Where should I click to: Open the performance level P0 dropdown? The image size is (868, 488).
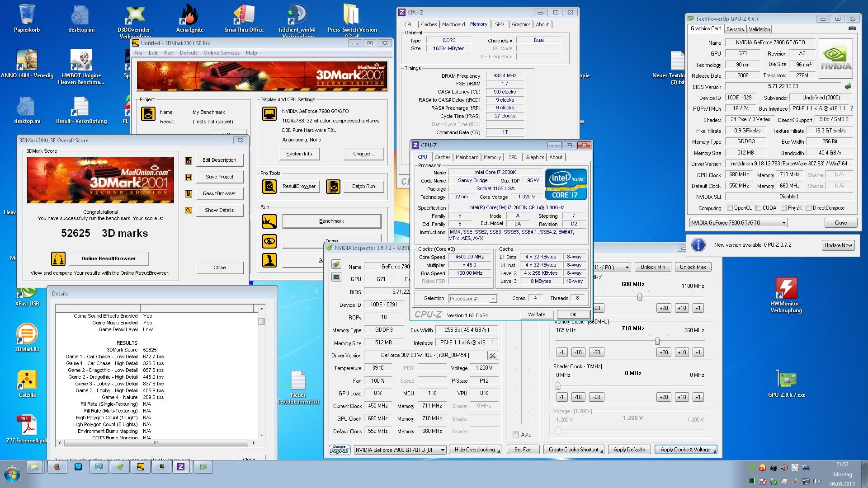click(x=612, y=267)
